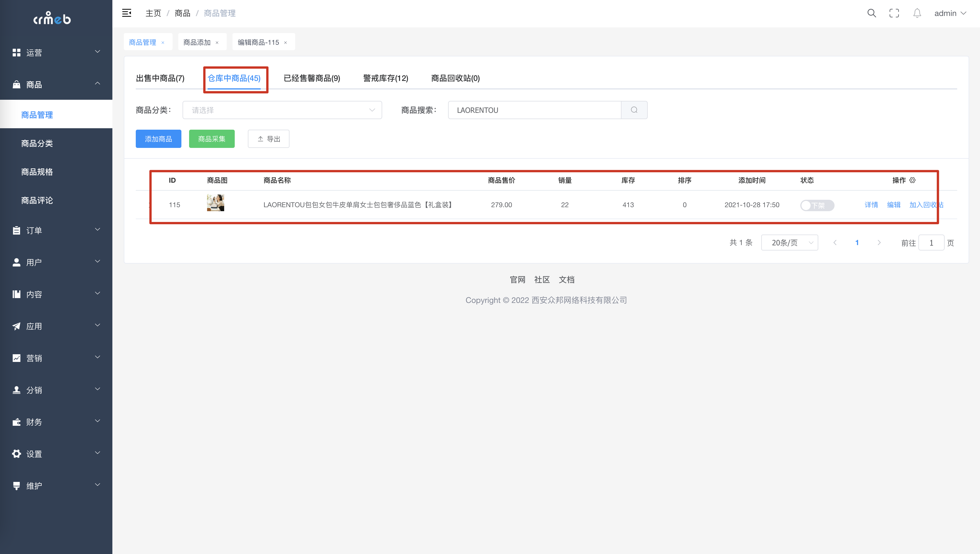Viewport: 980px width, 554px height.
Task: Open notifications bell icon
Action: click(x=917, y=13)
